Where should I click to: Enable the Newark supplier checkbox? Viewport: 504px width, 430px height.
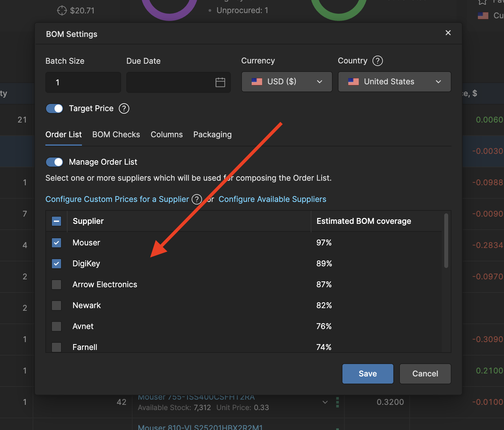click(x=56, y=306)
